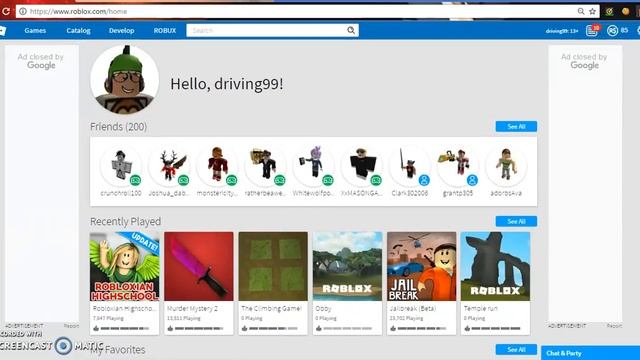
Task: Click the driving99 username in navbar
Action: coord(562,31)
